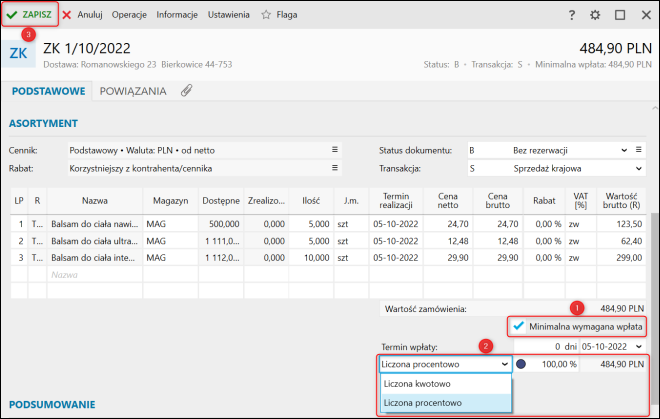Click the ZAPISZ save button
The image size is (660, 419).
tap(30, 15)
